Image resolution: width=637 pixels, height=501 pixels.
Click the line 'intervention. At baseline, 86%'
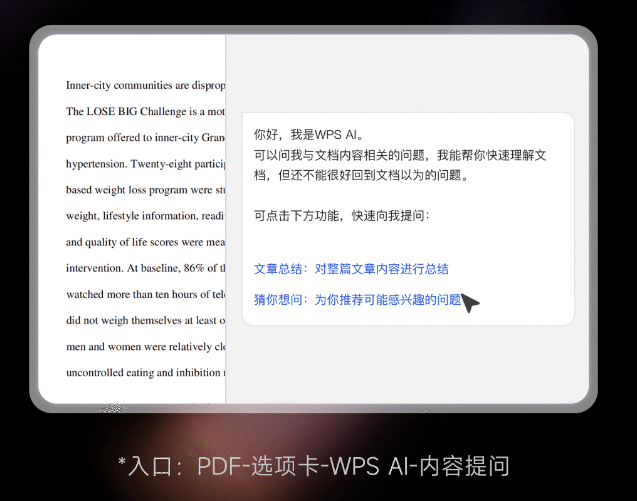point(145,268)
